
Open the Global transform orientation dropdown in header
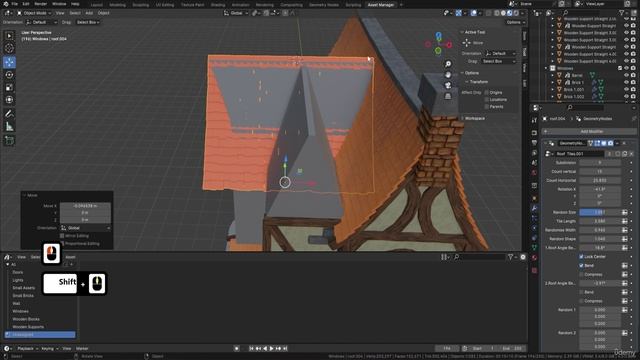[236, 13]
